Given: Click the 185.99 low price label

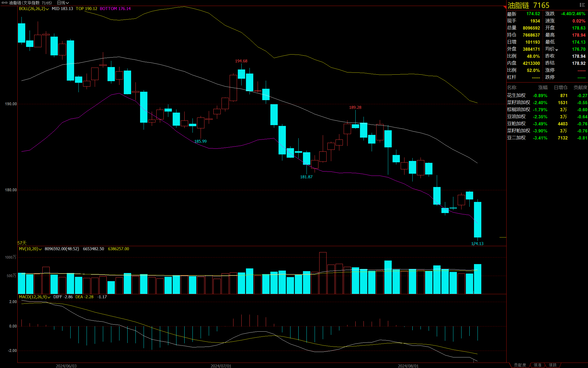Looking at the screenshot, I should click(200, 141).
